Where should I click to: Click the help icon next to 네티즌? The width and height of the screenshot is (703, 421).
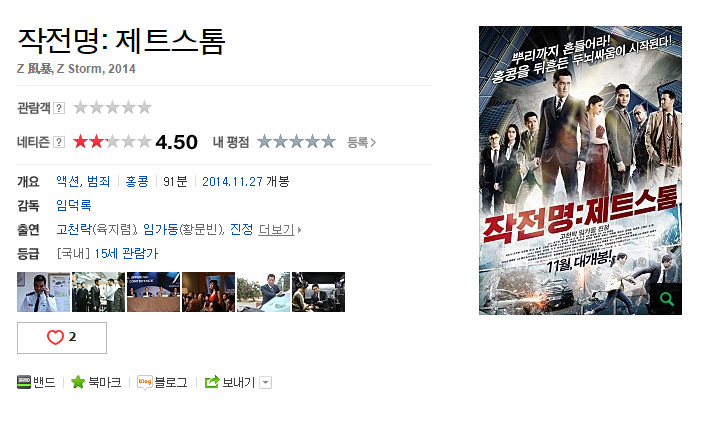[x=59, y=142]
